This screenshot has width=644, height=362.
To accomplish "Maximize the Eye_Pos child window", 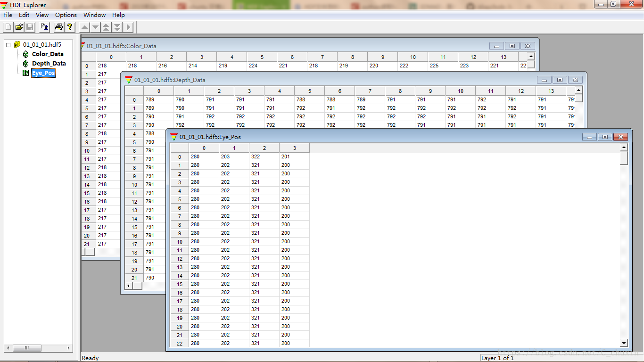I will (605, 137).
